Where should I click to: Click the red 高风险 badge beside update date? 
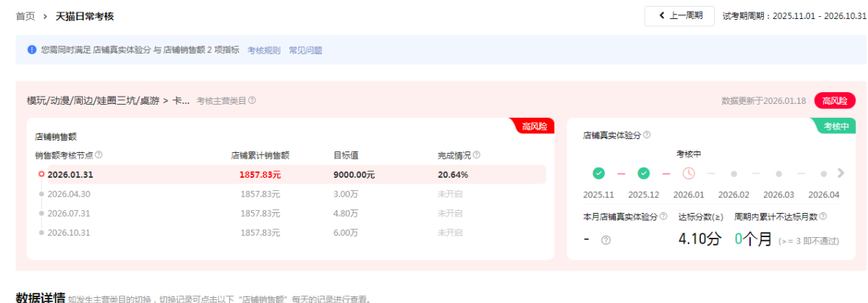835,100
